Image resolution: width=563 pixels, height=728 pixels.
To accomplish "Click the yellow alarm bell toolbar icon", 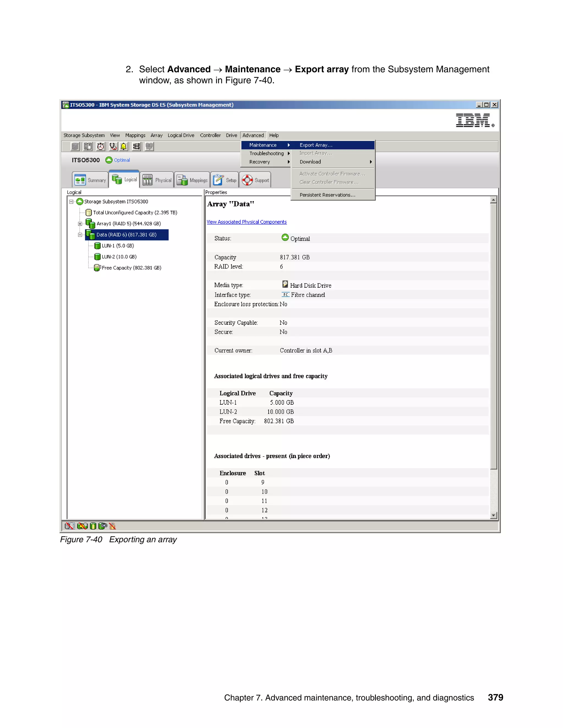I will pyautogui.click(x=124, y=146).
